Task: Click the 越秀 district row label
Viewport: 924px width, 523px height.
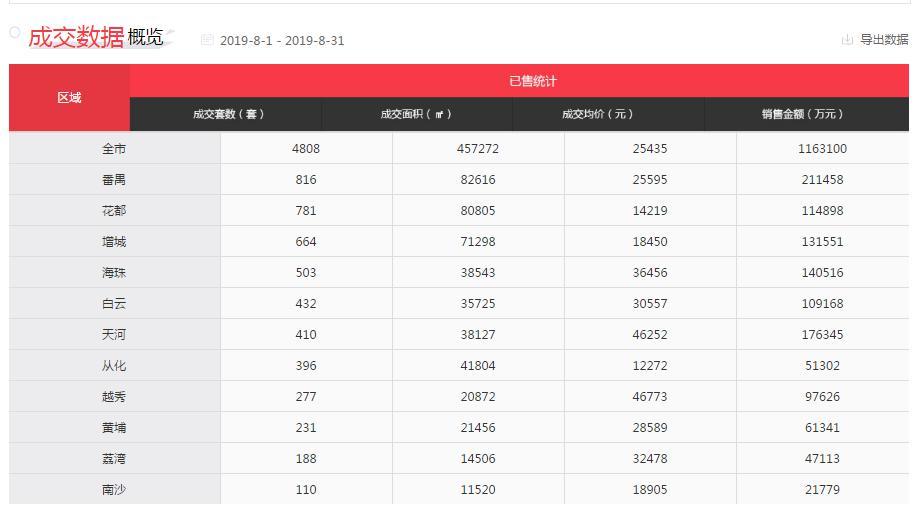Action: 114,397
